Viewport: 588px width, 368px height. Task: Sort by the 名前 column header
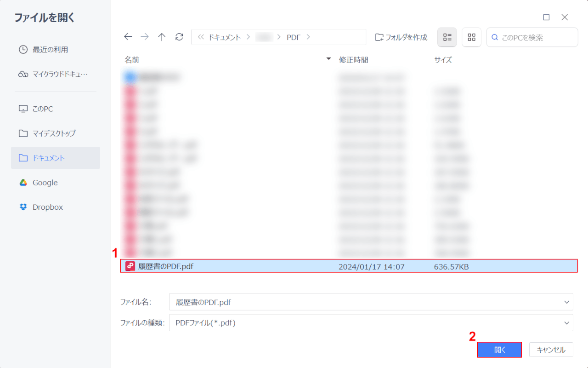click(132, 60)
